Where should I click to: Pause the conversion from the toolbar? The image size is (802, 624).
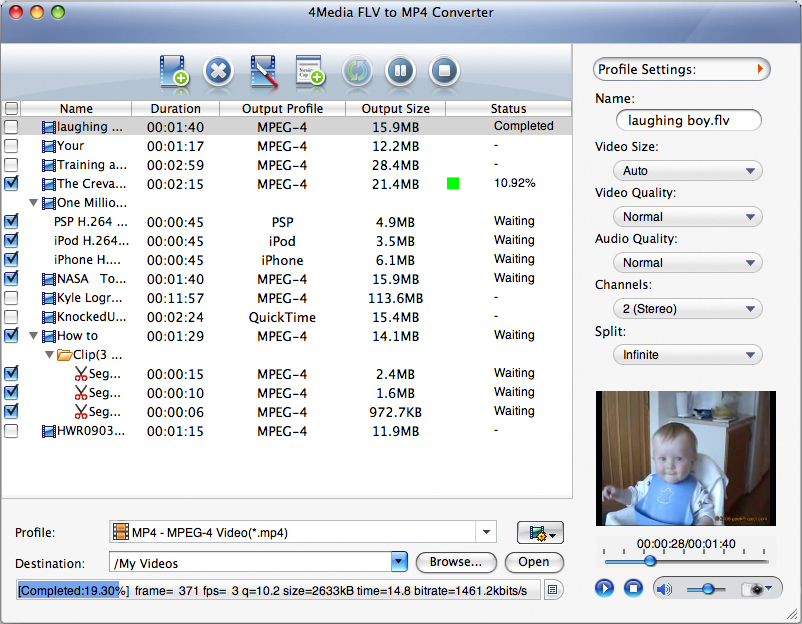pos(400,71)
